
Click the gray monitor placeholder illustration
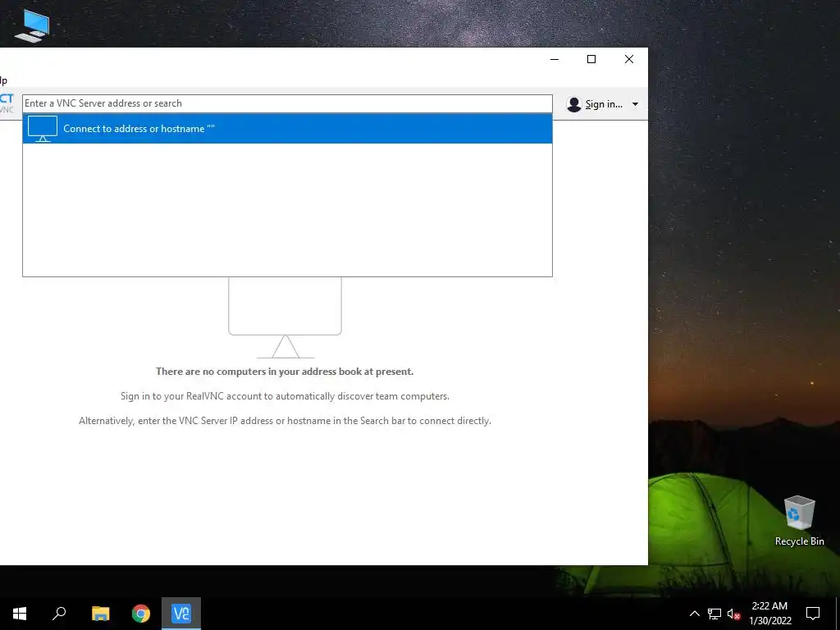(x=285, y=317)
